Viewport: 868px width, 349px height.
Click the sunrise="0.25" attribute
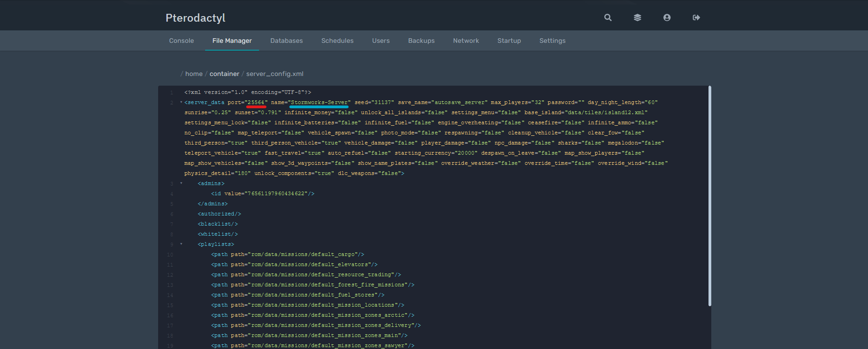[x=208, y=112]
